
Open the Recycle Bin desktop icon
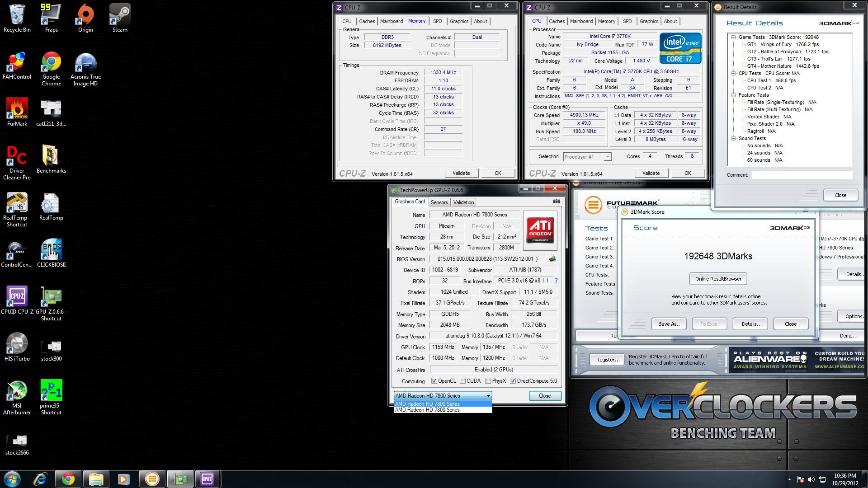[17, 18]
